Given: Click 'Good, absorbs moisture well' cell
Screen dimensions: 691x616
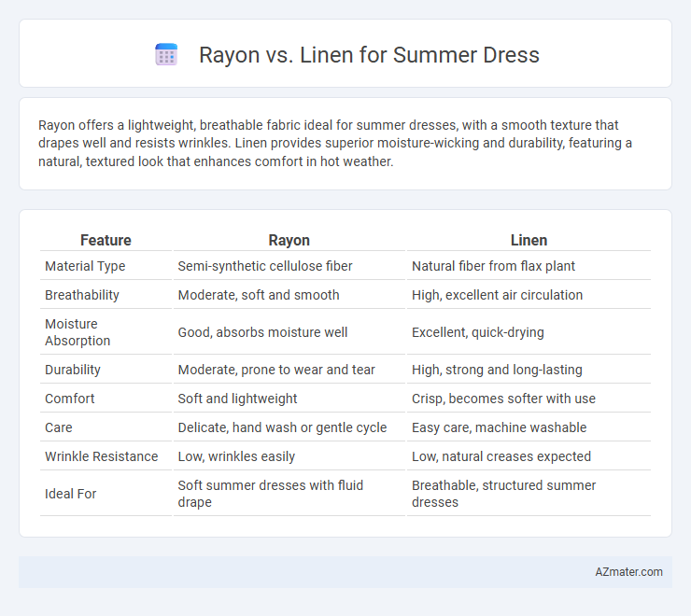Looking at the screenshot, I should click(262, 332).
